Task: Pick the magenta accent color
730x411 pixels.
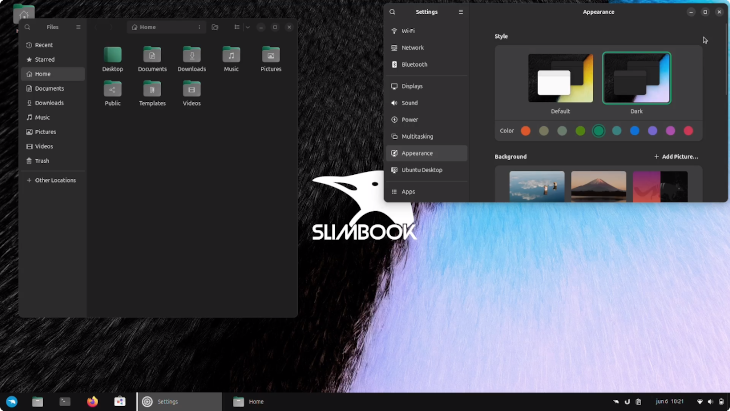Action: (670, 131)
